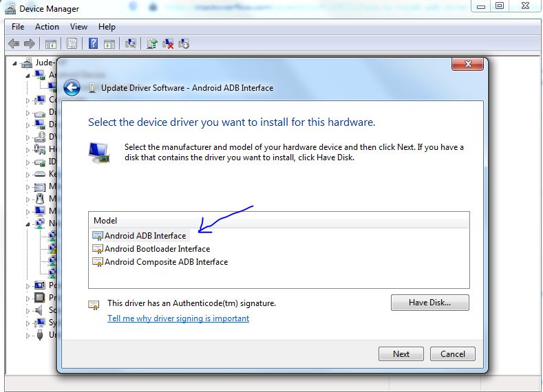The height and width of the screenshot is (392, 543).
Task: Expand the Sound (So) tree node
Action: 28,311
